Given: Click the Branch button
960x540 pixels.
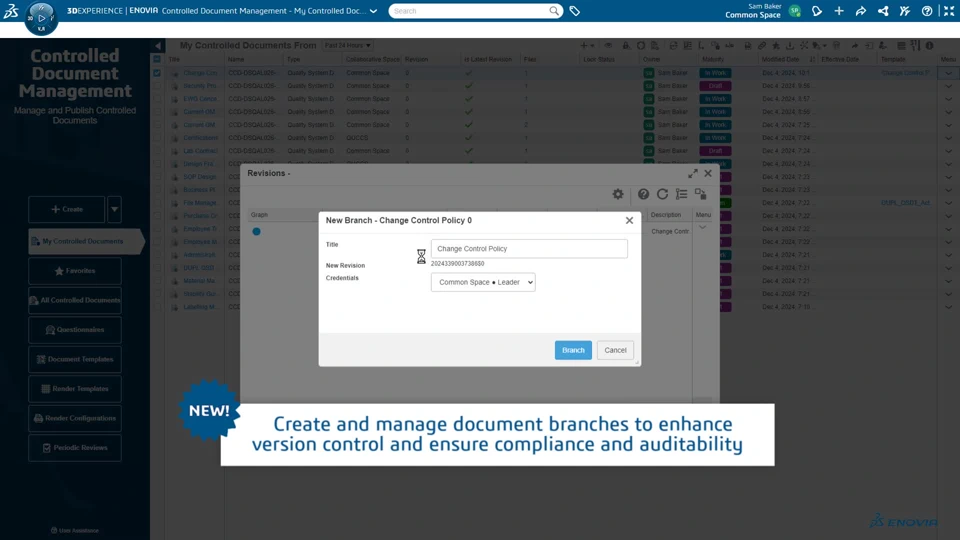Looking at the screenshot, I should pos(573,350).
